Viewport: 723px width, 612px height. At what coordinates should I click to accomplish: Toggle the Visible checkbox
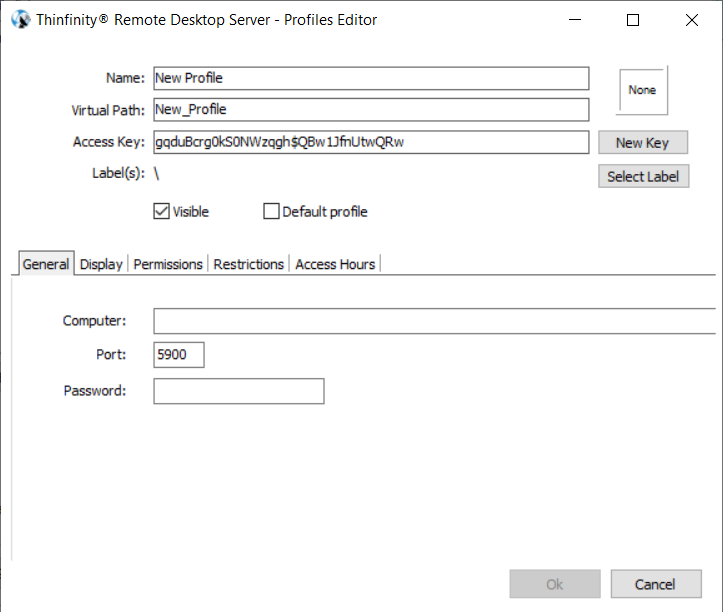pos(161,212)
